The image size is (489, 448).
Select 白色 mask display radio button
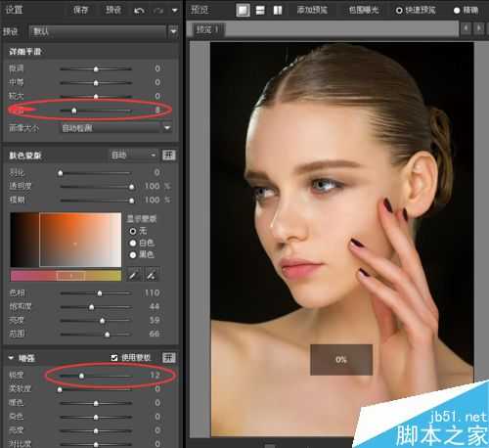(133, 244)
